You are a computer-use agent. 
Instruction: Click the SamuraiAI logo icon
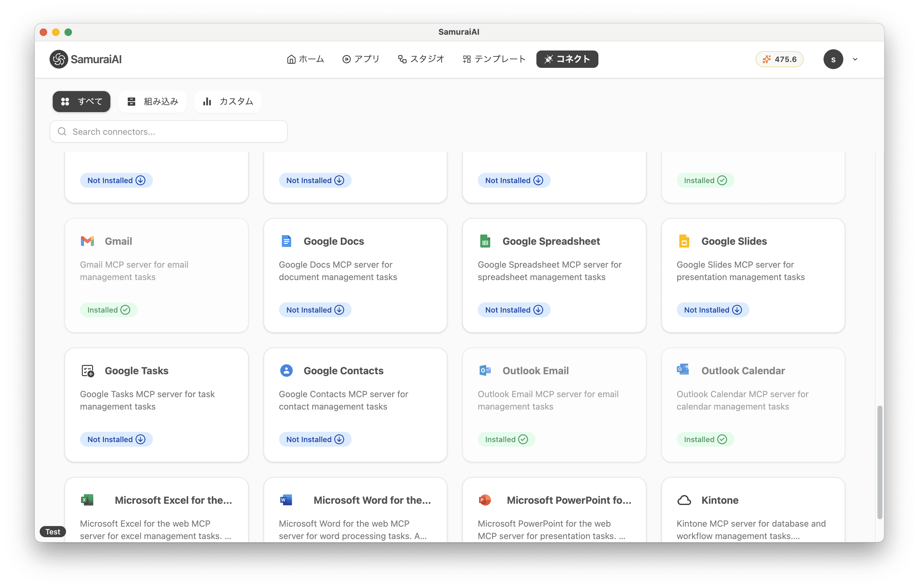(x=59, y=59)
